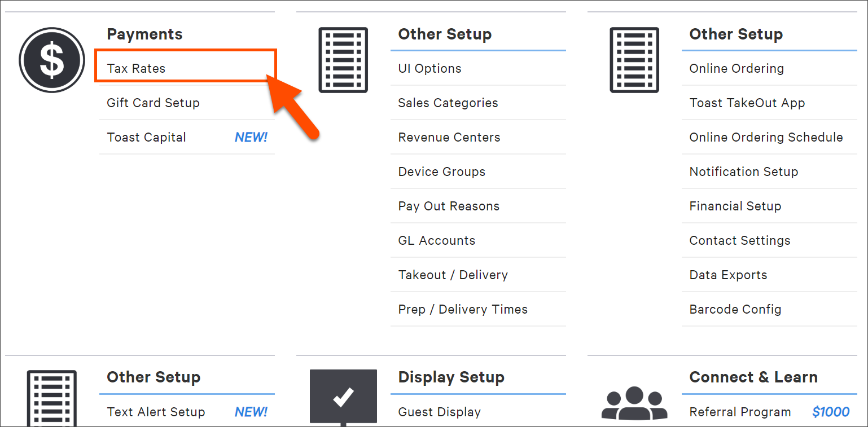Open the GL Accounts page
The height and width of the screenshot is (427, 868).
click(436, 240)
